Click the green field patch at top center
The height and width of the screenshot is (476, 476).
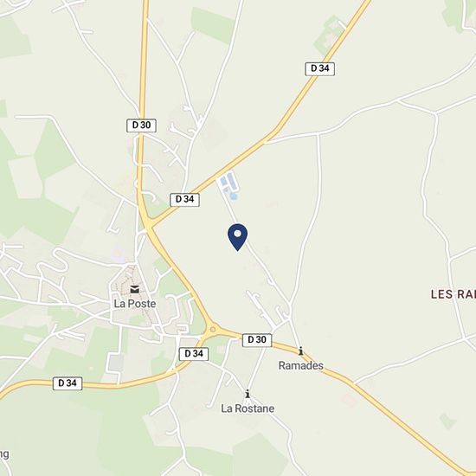click(211, 25)
